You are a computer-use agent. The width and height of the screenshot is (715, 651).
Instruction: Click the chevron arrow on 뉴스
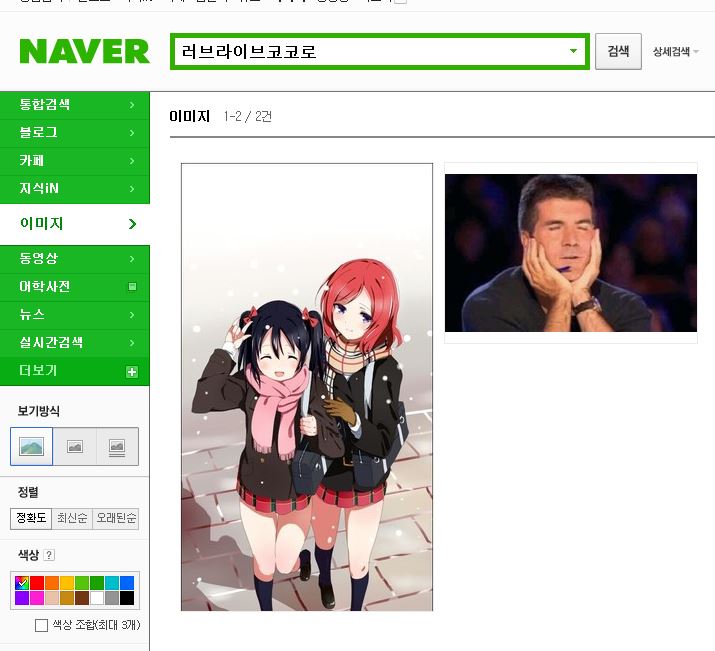(x=132, y=315)
